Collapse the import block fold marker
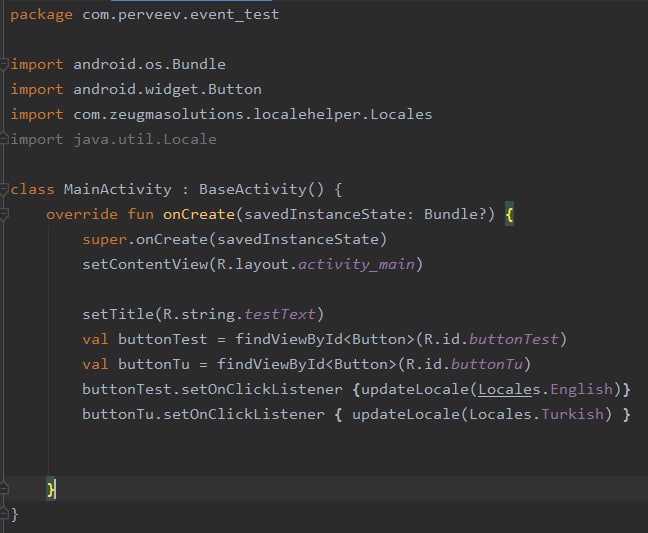 tap(4, 65)
